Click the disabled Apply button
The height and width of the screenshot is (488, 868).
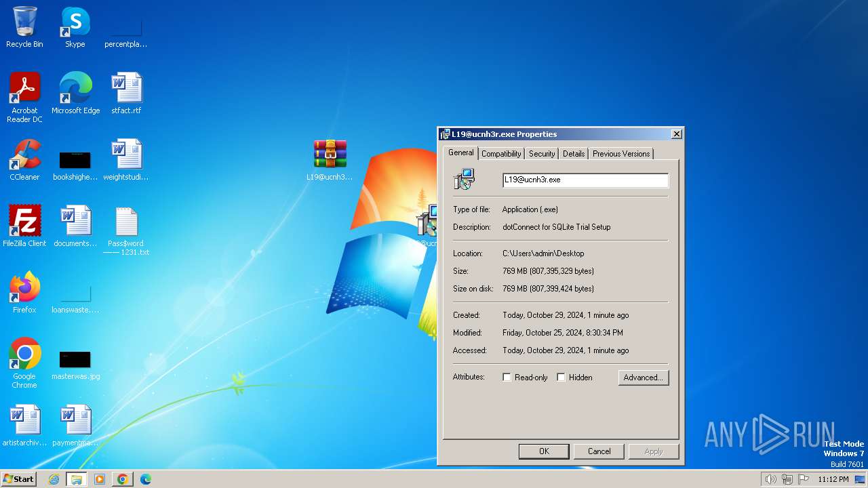[654, 451]
